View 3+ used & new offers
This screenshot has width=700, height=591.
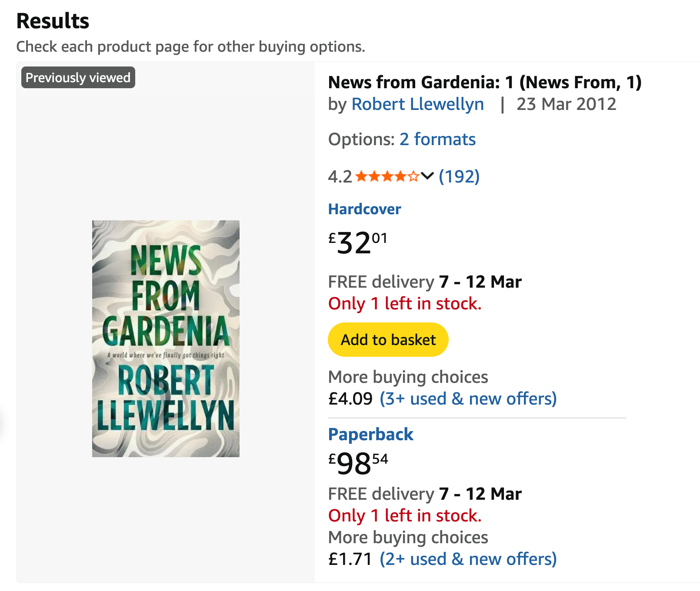[468, 398]
